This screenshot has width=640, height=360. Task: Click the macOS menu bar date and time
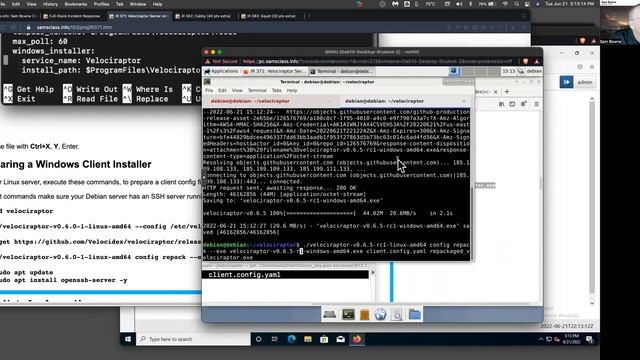click(569, 4)
